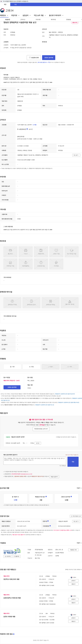Click info icon next to 고용24 입사지원 count

71,497
